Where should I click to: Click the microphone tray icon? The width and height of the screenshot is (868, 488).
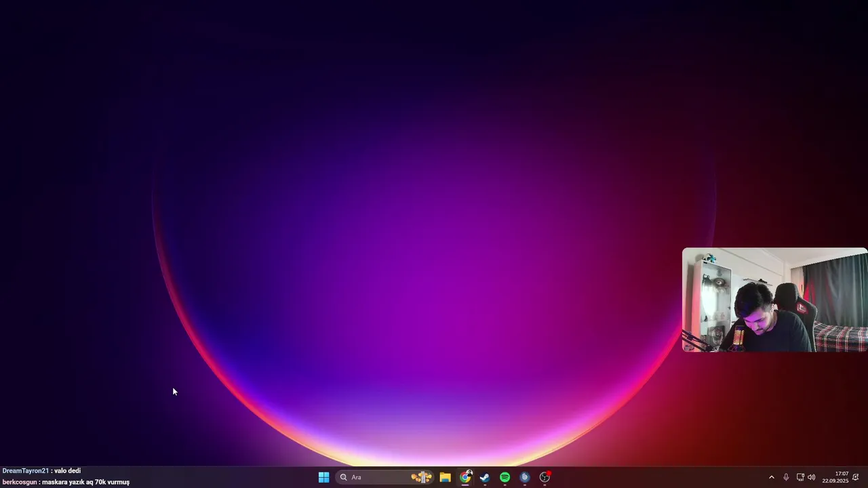(786, 477)
